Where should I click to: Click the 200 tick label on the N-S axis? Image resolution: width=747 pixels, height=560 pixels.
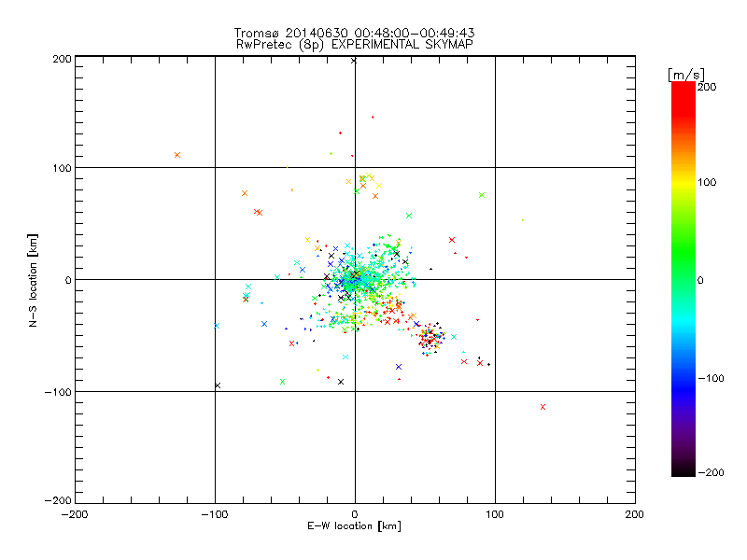62,59
